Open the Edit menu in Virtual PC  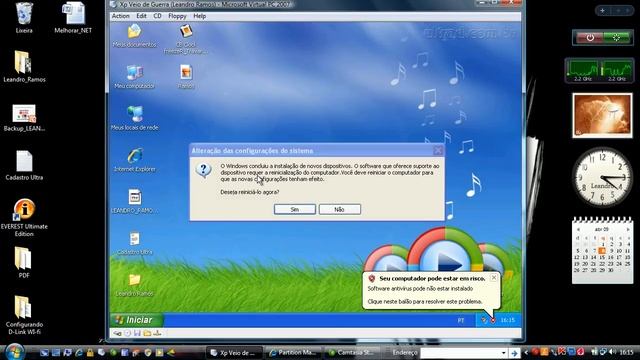click(x=141, y=16)
